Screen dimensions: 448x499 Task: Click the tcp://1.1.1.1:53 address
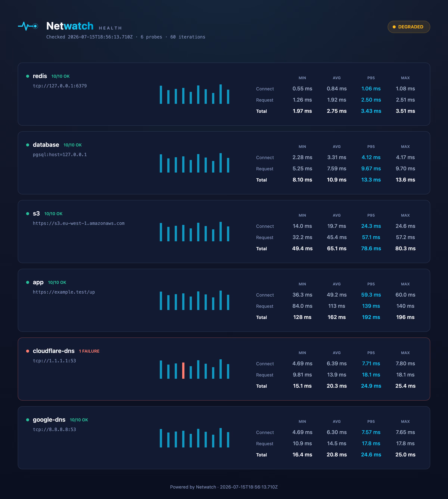point(54,361)
